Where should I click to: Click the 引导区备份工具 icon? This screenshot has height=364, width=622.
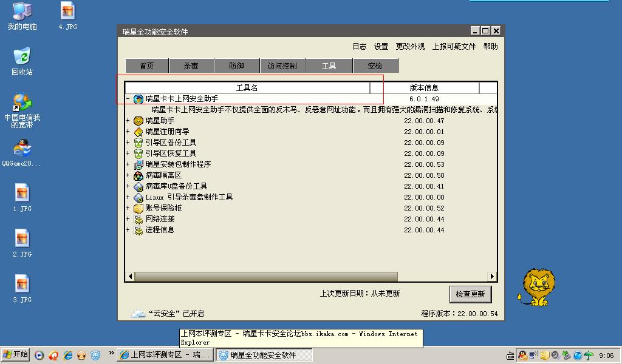pyautogui.click(x=138, y=143)
